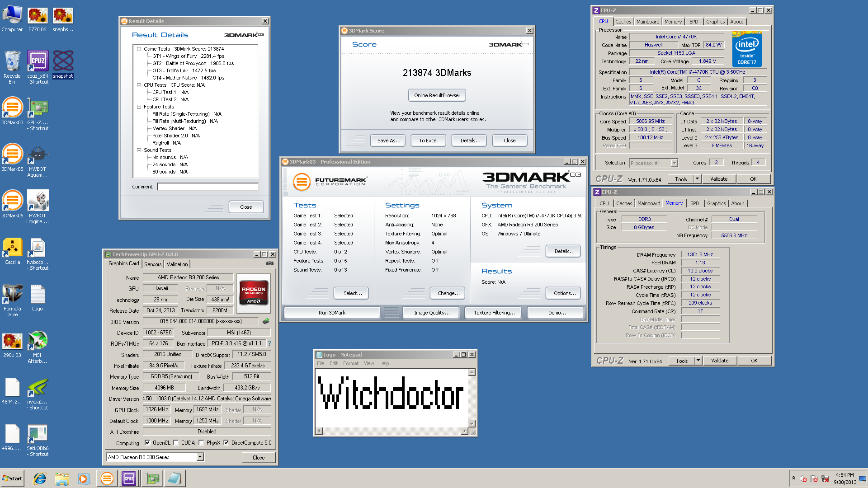This screenshot has height=488, width=868.
Task: Collapse Game Tests tree node
Action: (x=139, y=49)
